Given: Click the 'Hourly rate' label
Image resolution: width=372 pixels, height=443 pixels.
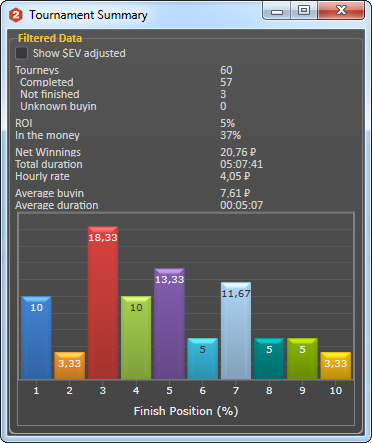Looking at the screenshot, I should pyautogui.click(x=42, y=176).
